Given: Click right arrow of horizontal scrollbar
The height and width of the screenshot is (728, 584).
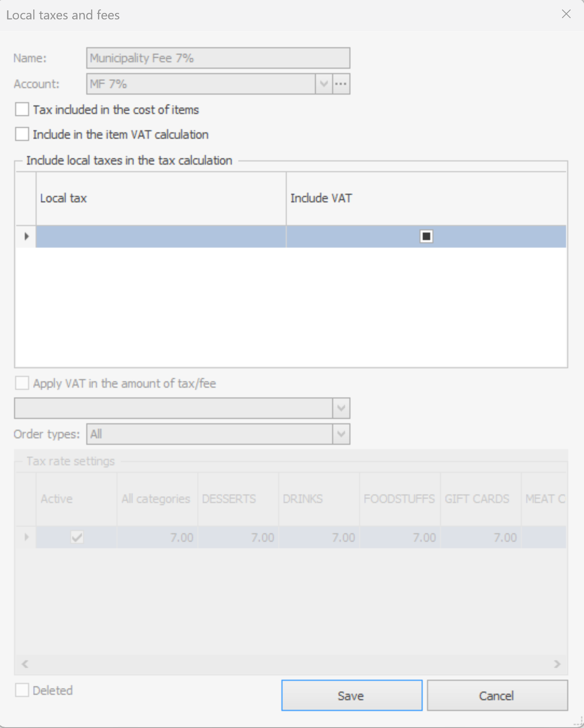Looking at the screenshot, I should 557,664.
